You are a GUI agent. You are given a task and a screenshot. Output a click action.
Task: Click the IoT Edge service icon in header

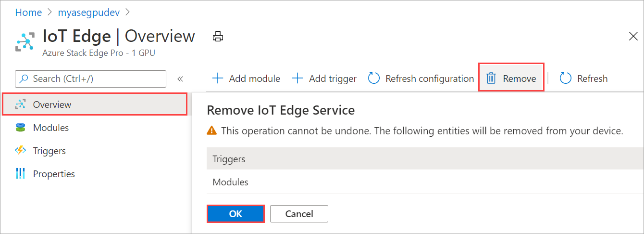[x=25, y=41]
